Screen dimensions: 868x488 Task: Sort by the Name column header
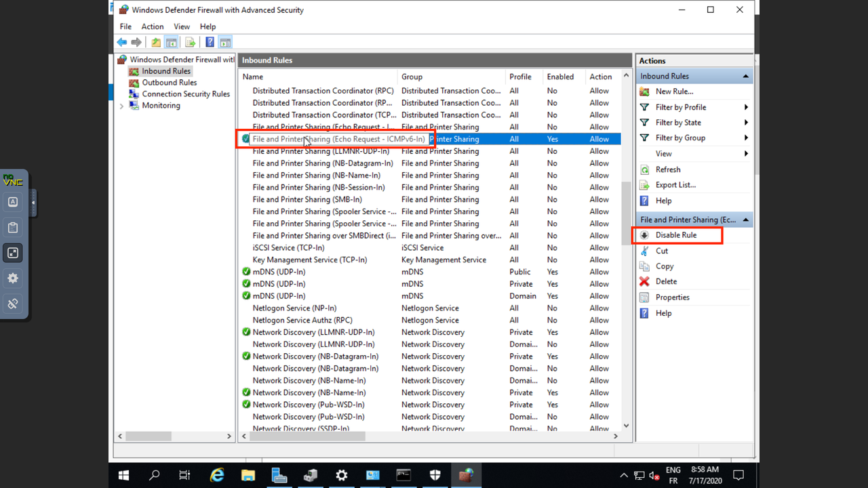(318, 77)
